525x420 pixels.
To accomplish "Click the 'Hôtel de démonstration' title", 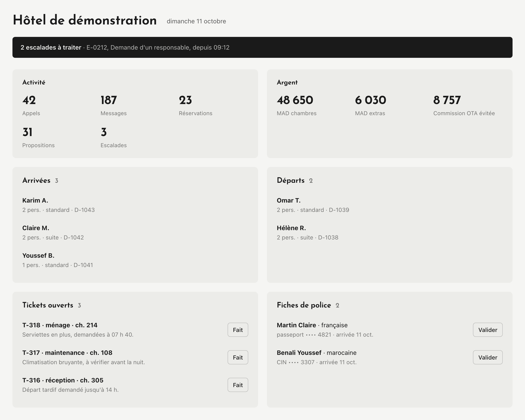I will (85, 20).
